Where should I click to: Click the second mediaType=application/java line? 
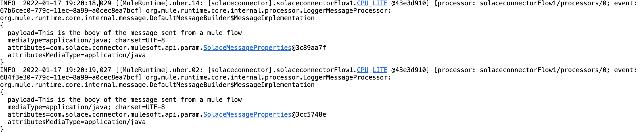(x=86, y=107)
